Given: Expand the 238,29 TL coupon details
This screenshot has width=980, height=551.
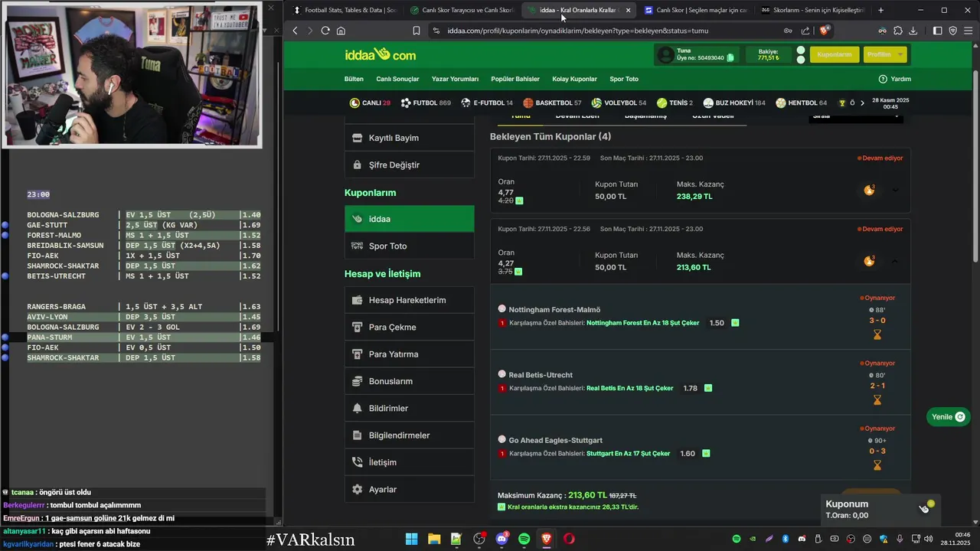Looking at the screenshot, I should 894,190.
